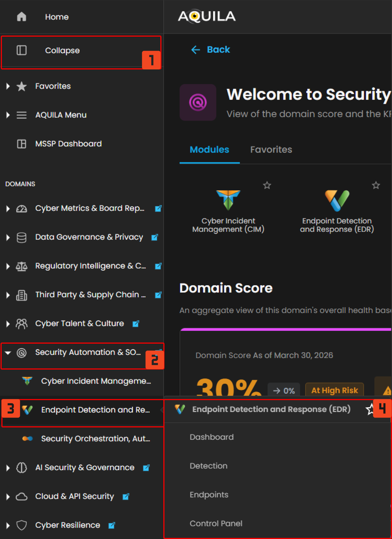Open Control Panel in the EDR flyout menu

(216, 524)
